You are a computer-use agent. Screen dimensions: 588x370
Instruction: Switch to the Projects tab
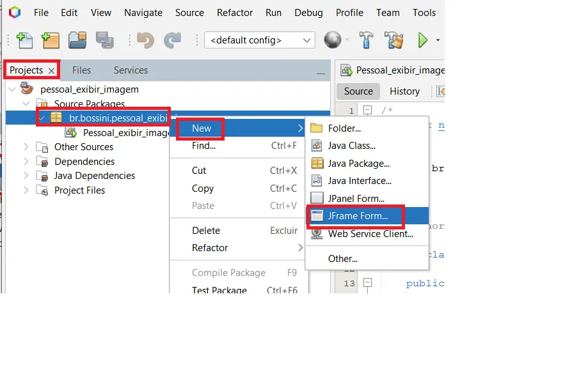click(26, 70)
